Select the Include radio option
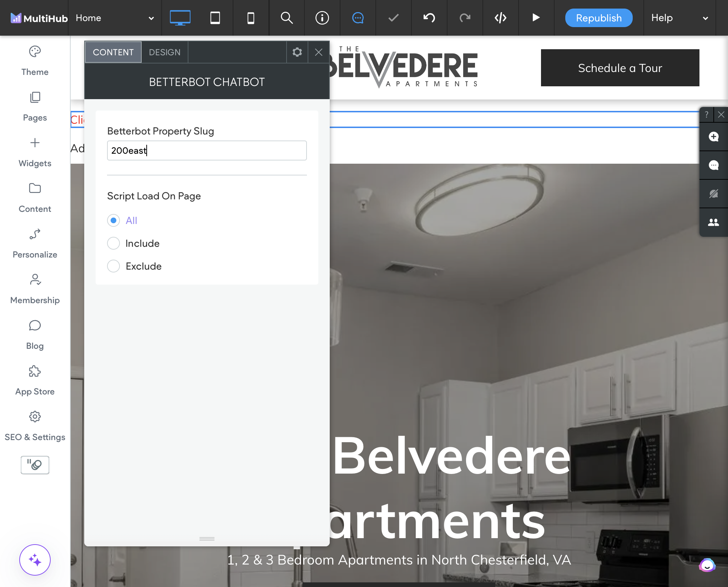Screen dimensions: 728x587 pos(113,243)
